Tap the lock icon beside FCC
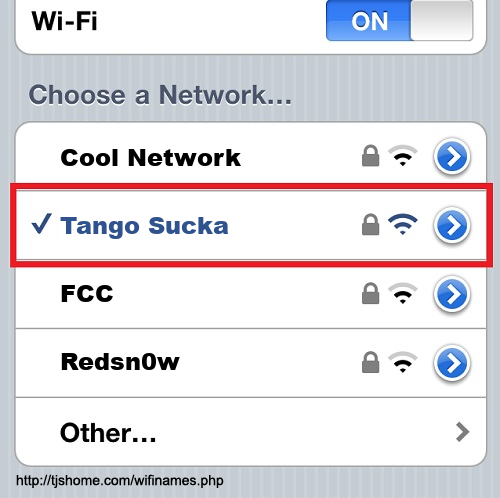 370,294
